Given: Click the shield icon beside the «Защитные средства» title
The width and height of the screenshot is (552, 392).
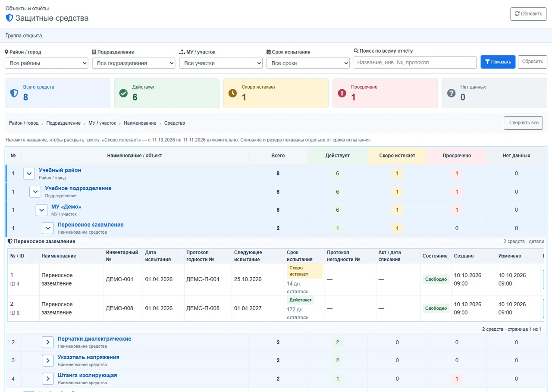Looking at the screenshot, I should coord(9,18).
